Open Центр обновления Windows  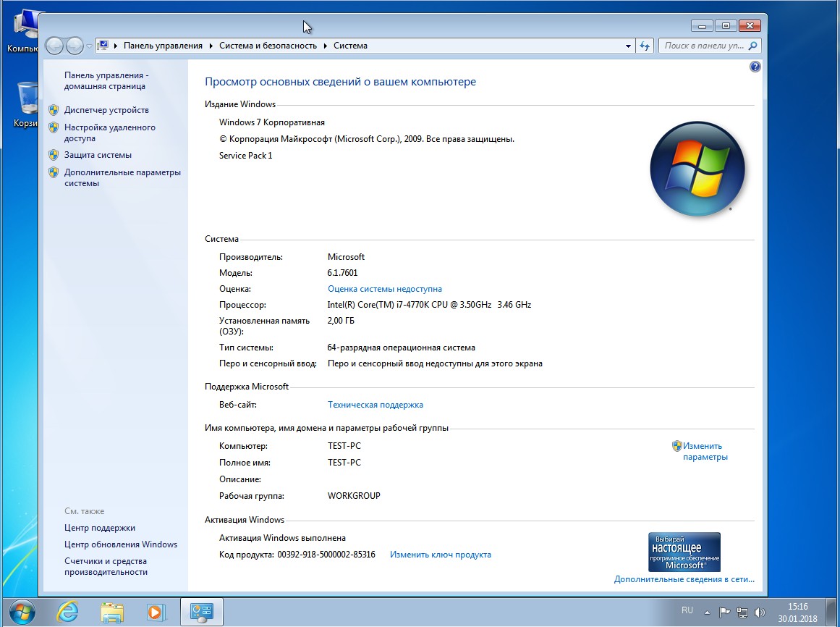coord(121,544)
